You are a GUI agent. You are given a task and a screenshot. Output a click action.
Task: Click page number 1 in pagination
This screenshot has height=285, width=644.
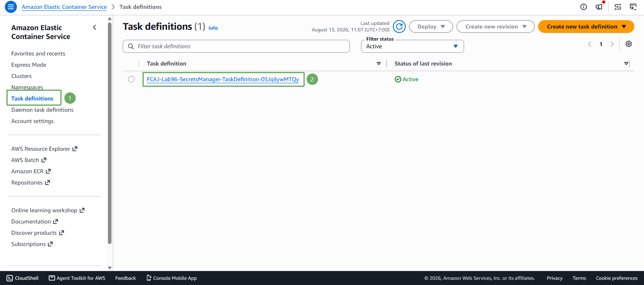tap(601, 44)
